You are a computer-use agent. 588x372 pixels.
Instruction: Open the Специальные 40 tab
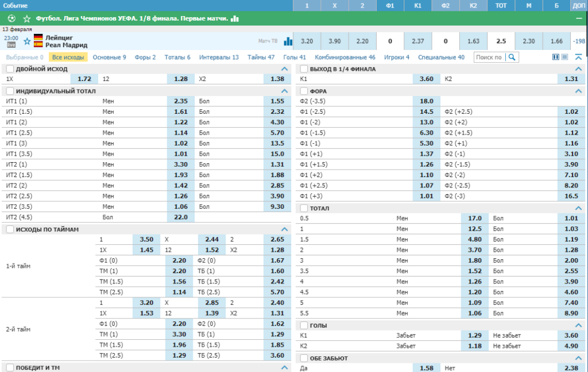tap(442, 57)
